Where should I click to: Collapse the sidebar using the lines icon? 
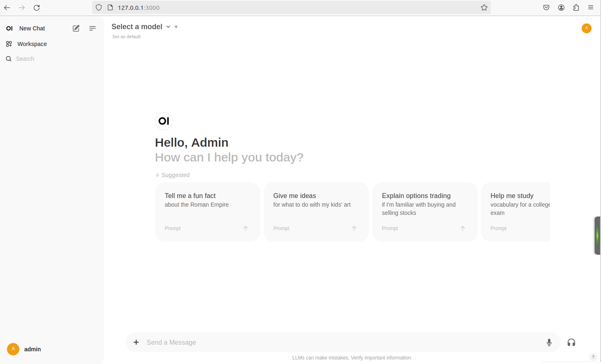coord(93,28)
